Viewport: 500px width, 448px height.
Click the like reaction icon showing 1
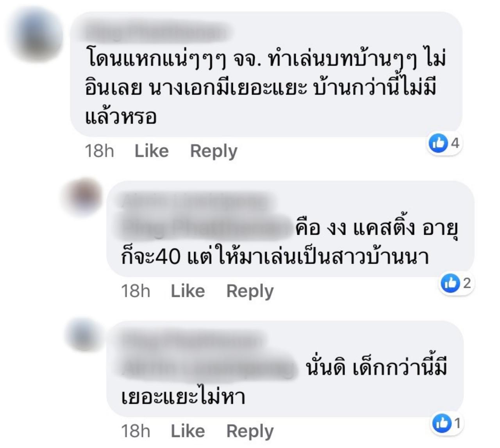(441, 423)
